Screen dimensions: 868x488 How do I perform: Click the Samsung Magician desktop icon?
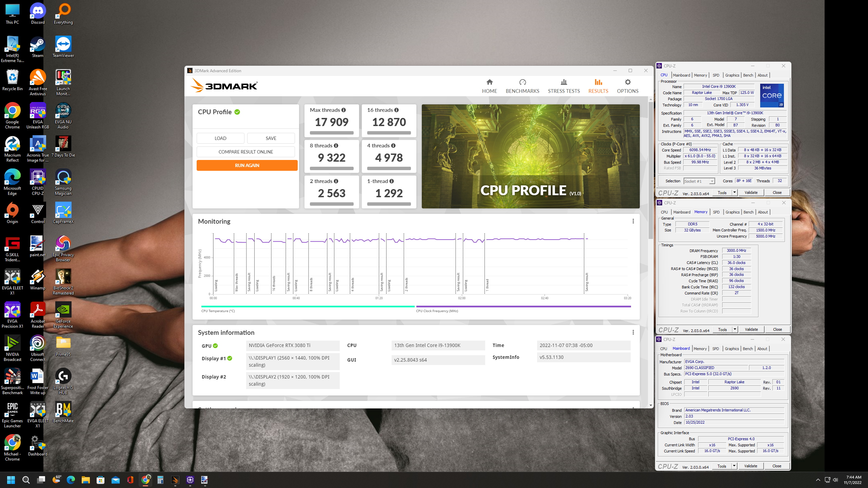click(x=63, y=182)
